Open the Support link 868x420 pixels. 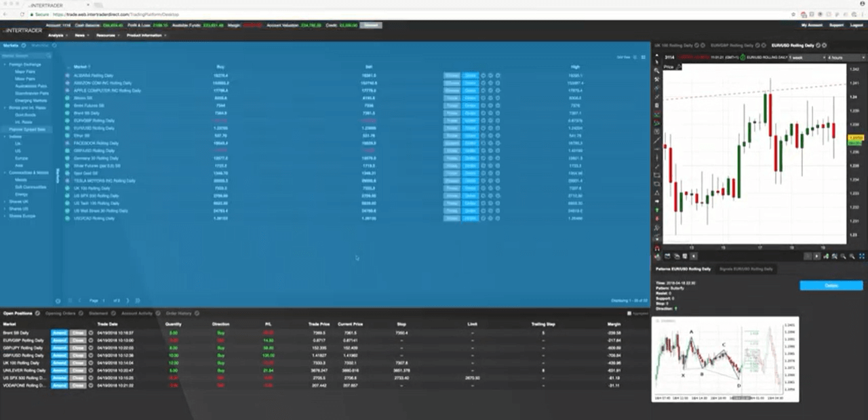[836, 25]
